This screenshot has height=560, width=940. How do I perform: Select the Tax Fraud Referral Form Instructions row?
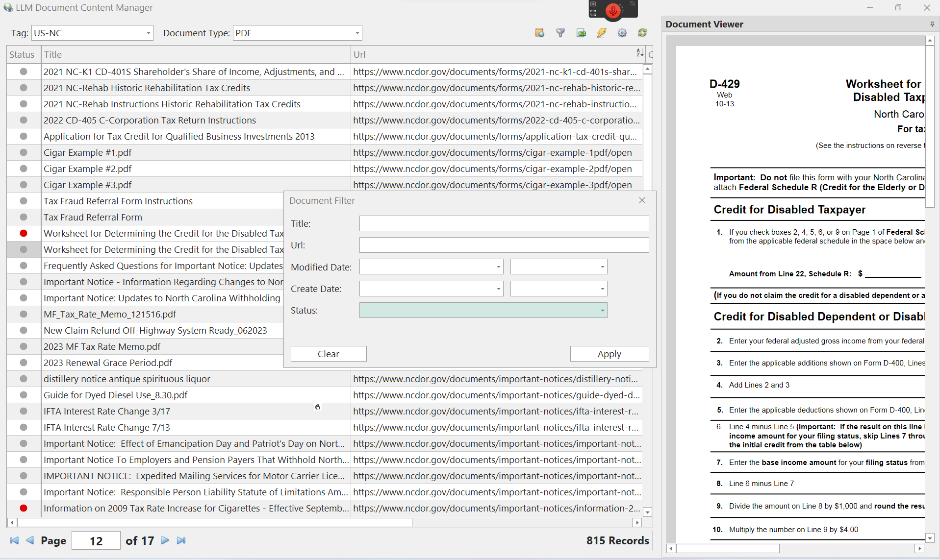(x=146, y=201)
